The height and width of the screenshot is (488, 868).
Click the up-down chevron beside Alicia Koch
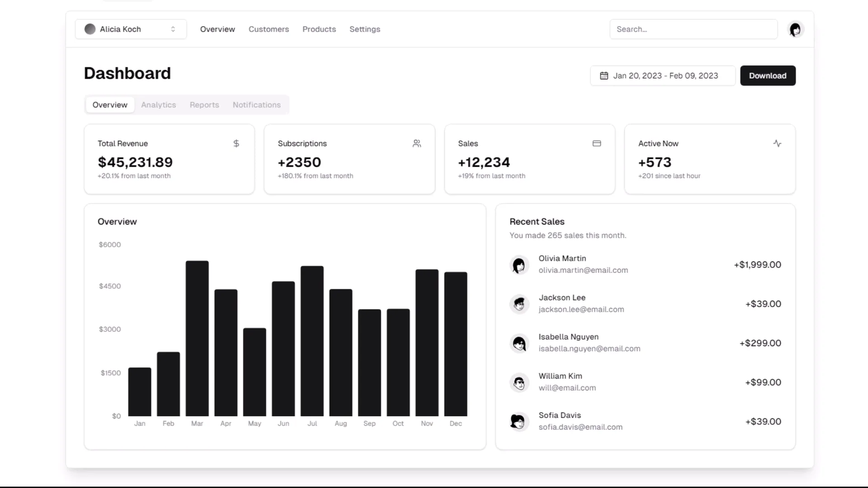[x=173, y=29]
